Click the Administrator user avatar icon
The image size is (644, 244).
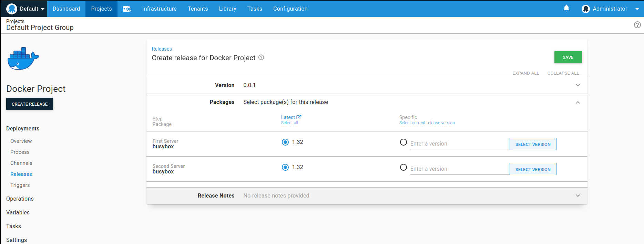click(x=586, y=9)
